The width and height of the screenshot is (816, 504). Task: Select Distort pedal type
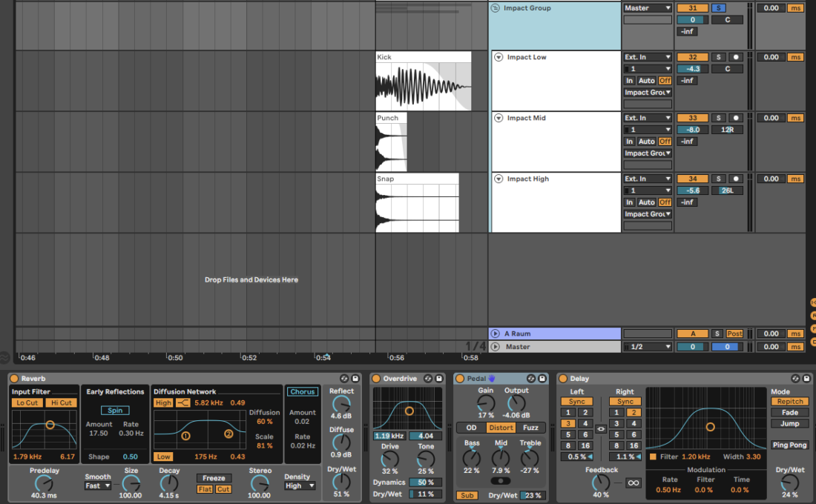(x=501, y=428)
